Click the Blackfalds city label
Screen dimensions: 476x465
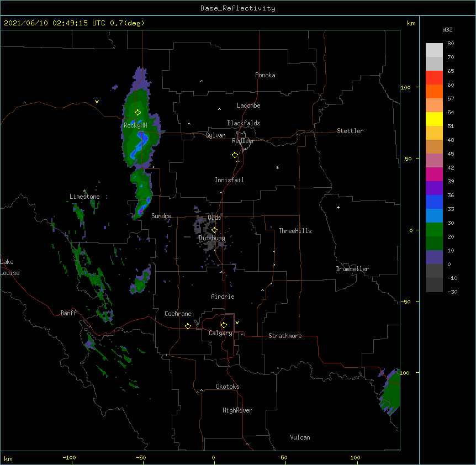pyautogui.click(x=244, y=123)
